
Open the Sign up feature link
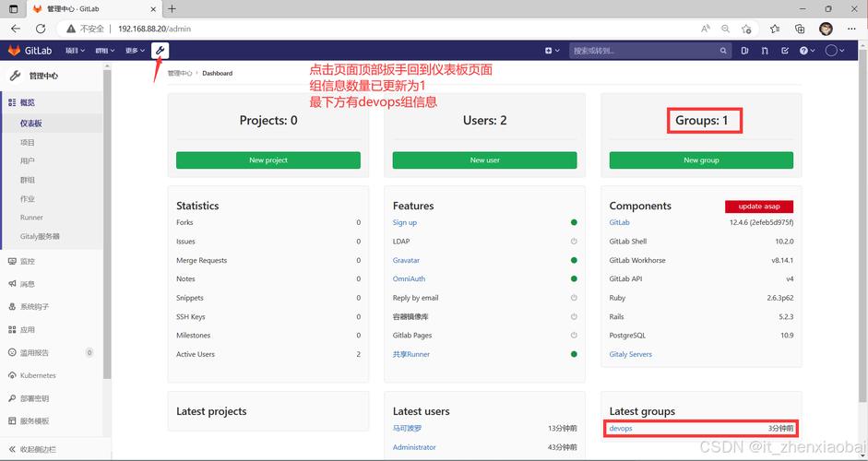pos(405,222)
